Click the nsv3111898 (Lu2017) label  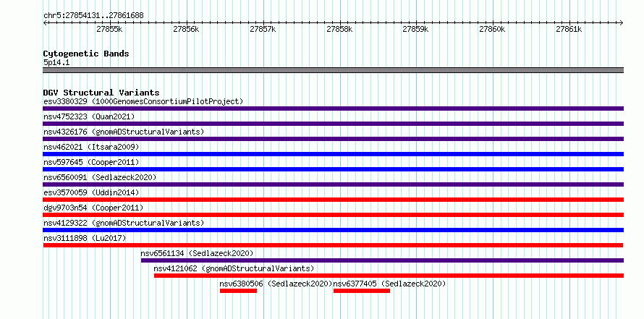tap(85, 238)
